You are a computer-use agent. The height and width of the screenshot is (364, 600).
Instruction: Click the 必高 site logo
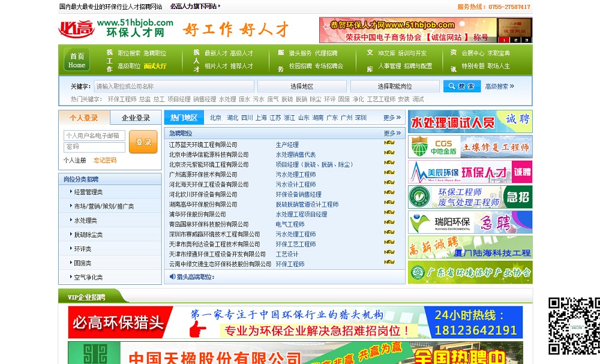pos(76,29)
